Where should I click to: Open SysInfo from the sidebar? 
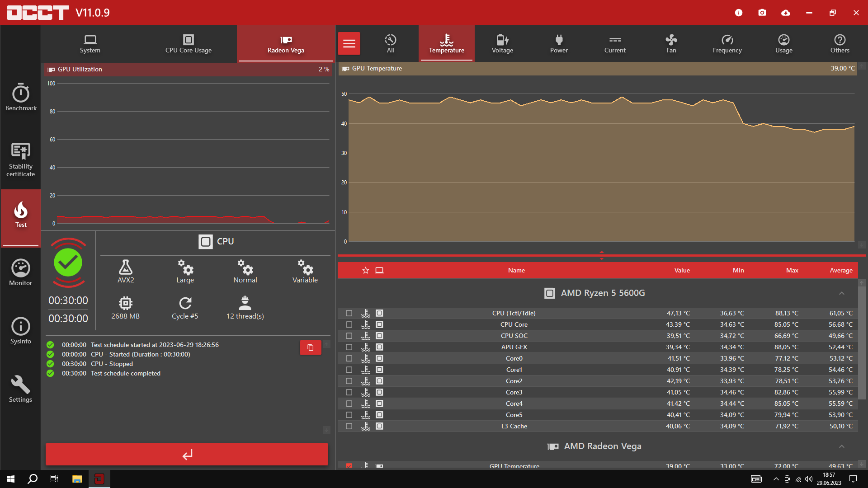[x=21, y=331]
